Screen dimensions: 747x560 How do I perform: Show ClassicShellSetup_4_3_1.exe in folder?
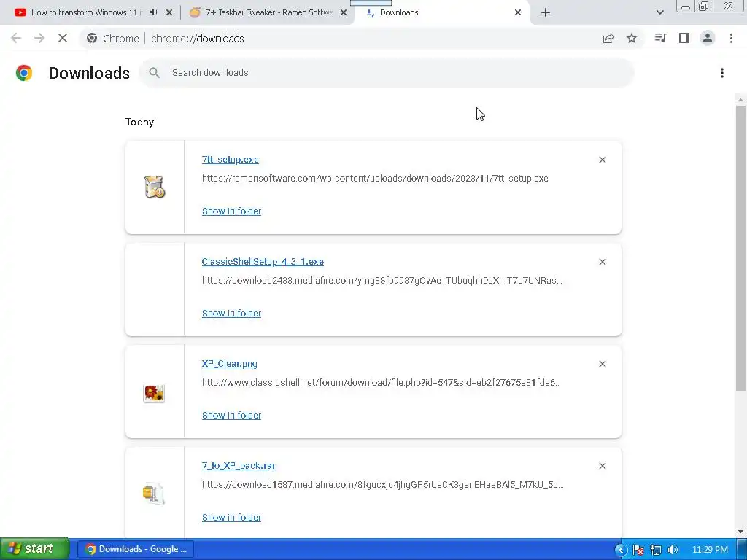(231, 314)
